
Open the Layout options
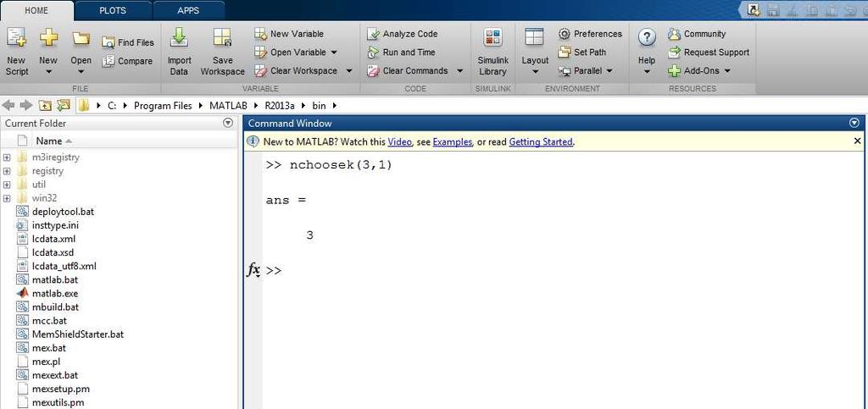pyautogui.click(x=535, y=52)
